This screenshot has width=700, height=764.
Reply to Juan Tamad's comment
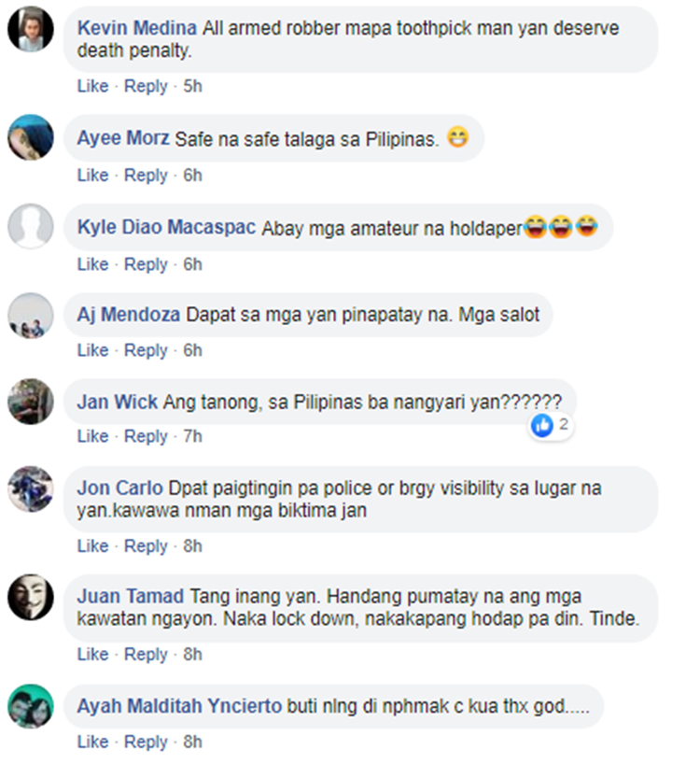146,655
